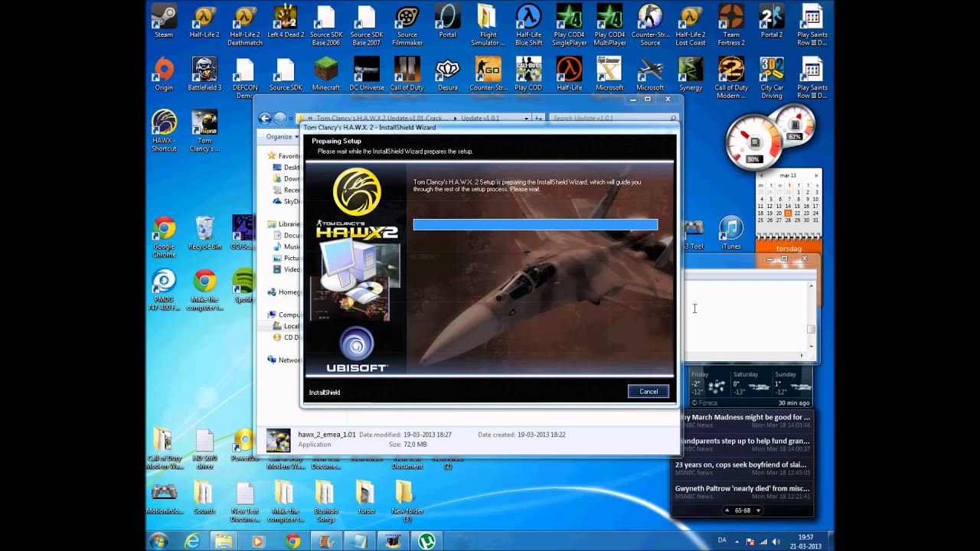This screenshot has width=980, height=551.
Task: Open the taskbar clock showing 19:57
Action: pos(805,541)
